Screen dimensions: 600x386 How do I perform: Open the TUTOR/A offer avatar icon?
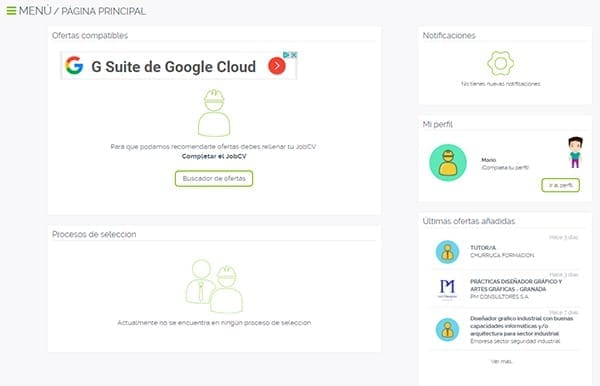point(447,252)
